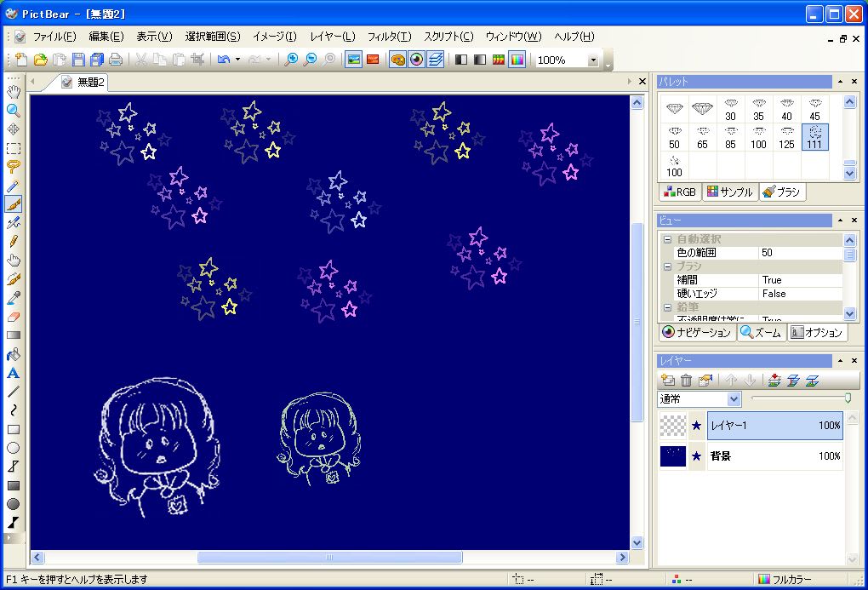Click the canvas horizontal scrollbar thumb
The image size is (868, 590).
click(x=329, y=558)
